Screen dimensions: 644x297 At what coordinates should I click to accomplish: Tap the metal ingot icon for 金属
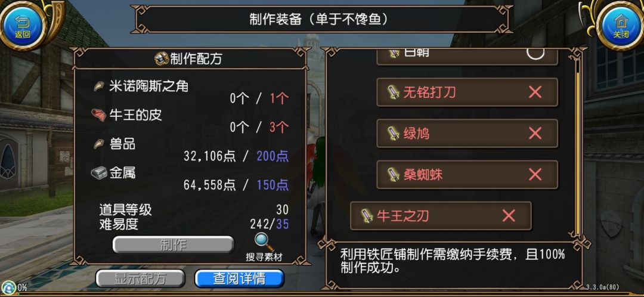point(99,173)
